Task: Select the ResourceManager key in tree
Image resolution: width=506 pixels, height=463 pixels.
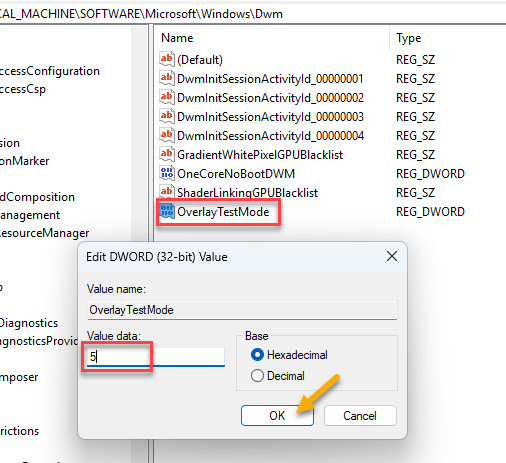Action: (x=44, y=233)
